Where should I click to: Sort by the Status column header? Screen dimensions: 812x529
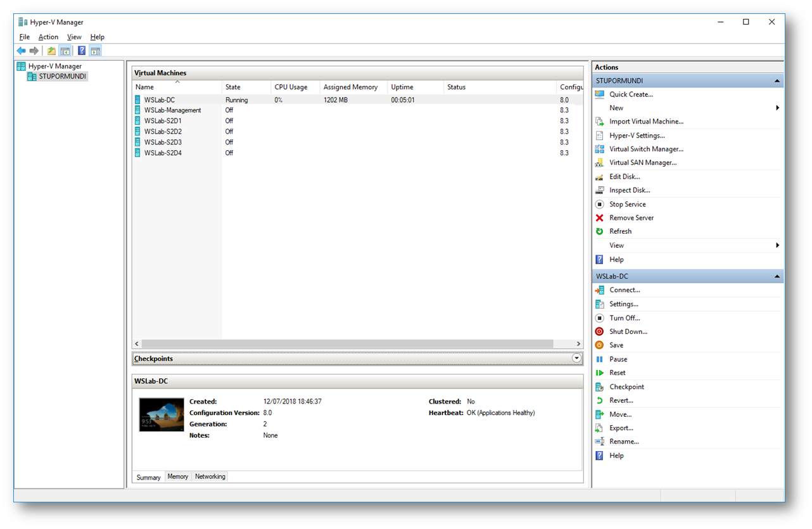(x=500, y=87)
